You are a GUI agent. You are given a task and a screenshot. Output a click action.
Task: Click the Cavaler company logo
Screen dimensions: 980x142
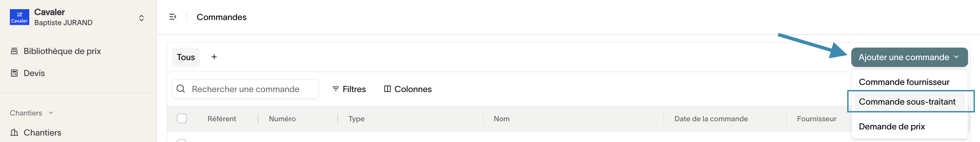tap(19, 17)
